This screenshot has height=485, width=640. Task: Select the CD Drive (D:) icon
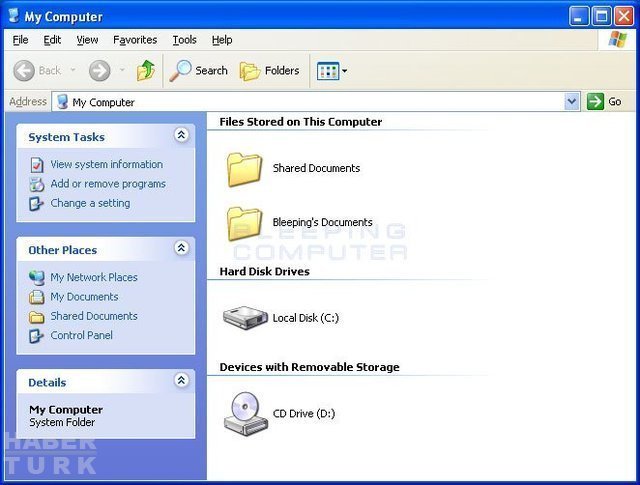click(244, 413)
